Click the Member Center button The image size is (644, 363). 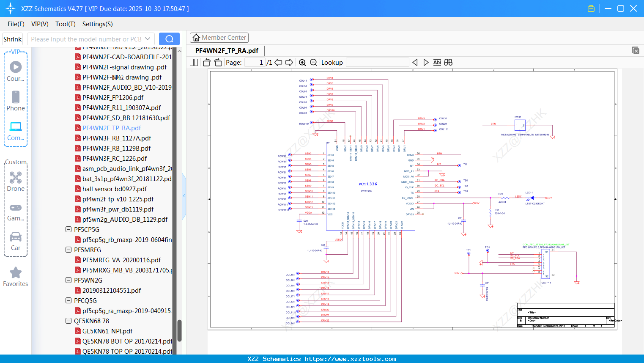click(219, 38)
